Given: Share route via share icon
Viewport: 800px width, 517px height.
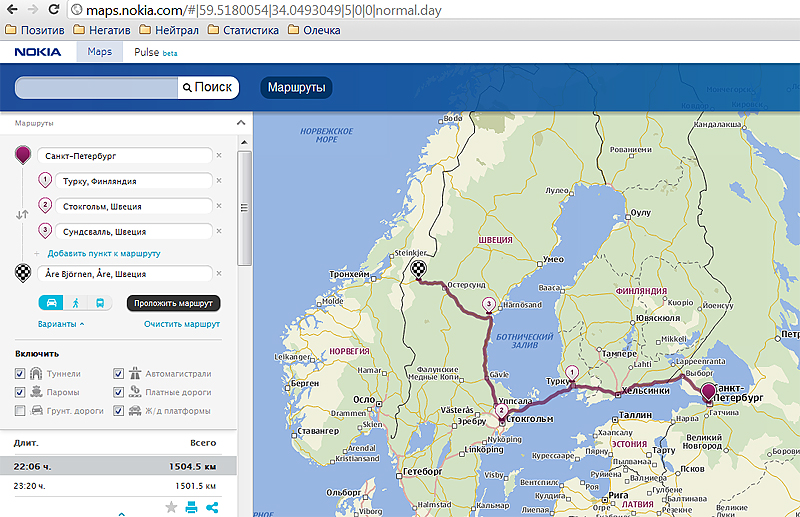Looking at the screenshot, I should 212,508.
